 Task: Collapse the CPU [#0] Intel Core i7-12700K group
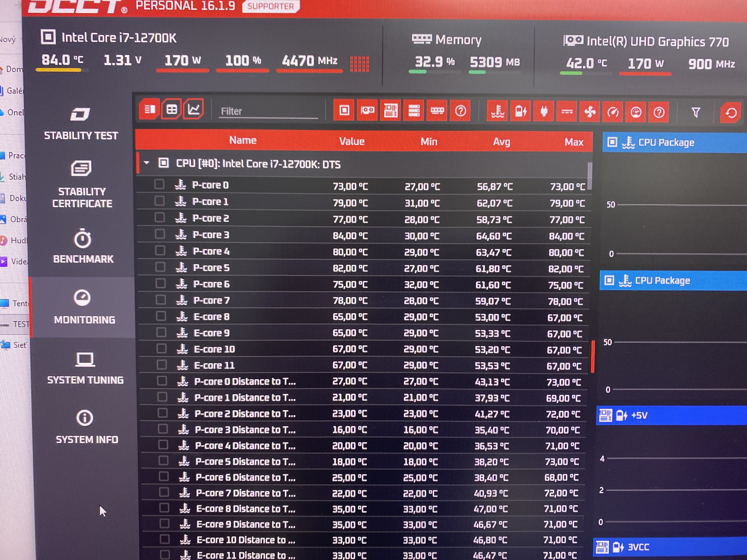click(146, 163)
